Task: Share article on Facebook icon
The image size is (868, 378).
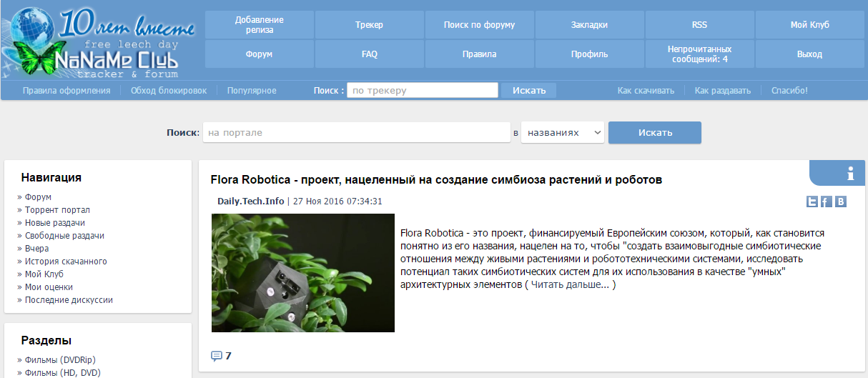Action: coord(826,202)
